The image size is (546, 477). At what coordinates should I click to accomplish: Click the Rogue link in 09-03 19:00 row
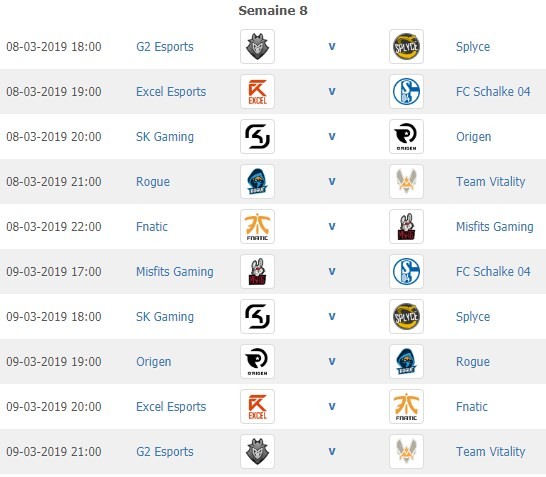point(473,362)
